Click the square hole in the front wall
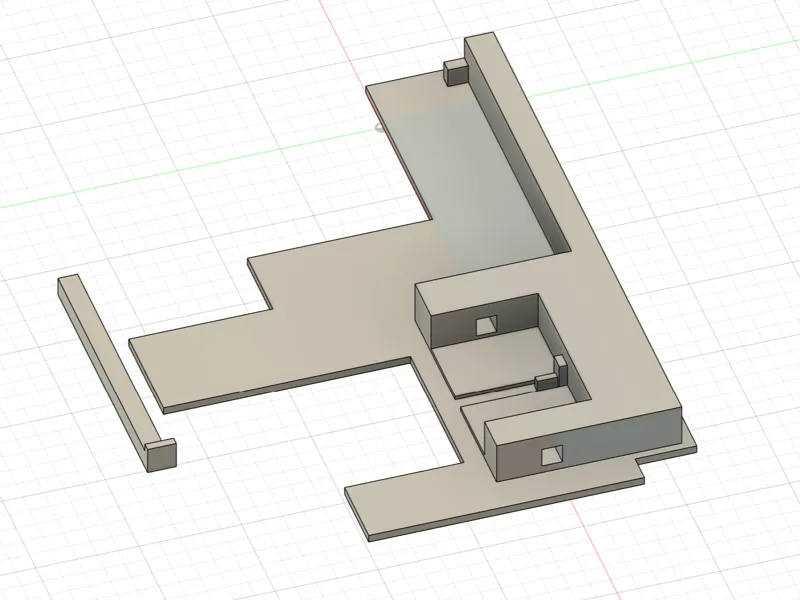 (x=552, y=455)
